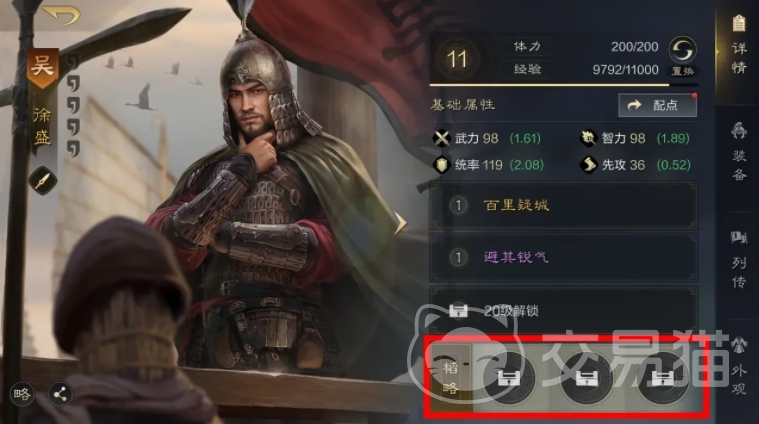Open the 详情 details tab

point(738,45)
